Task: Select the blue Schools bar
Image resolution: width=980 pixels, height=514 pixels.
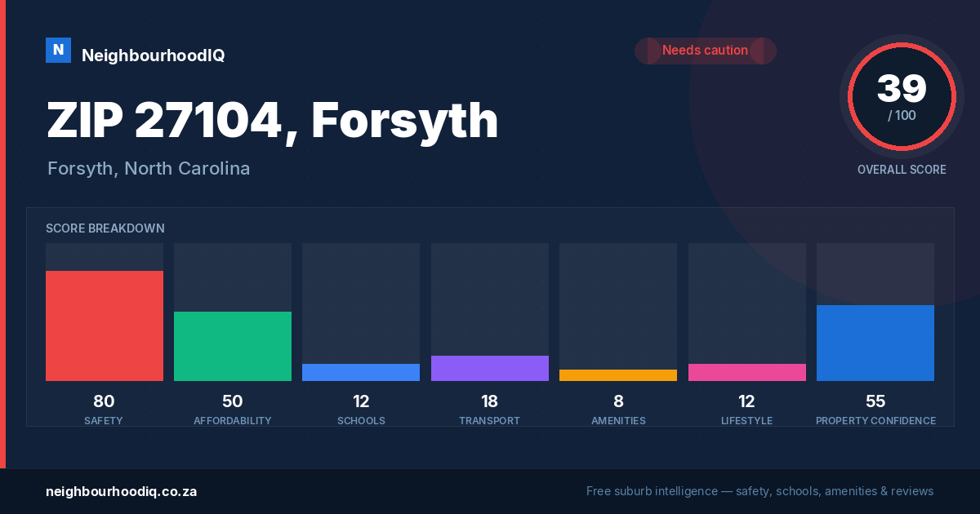Action: click(x=361, y=372)
